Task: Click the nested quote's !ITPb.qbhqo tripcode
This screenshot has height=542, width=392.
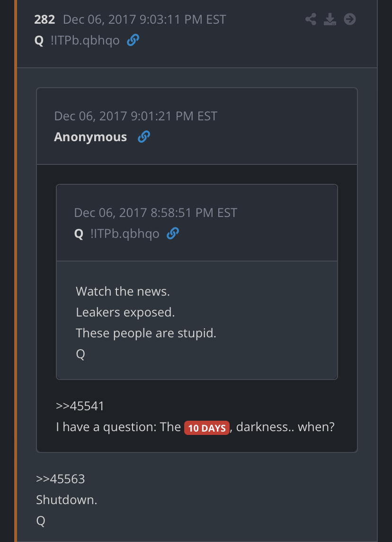Action: tap(125, 234)
